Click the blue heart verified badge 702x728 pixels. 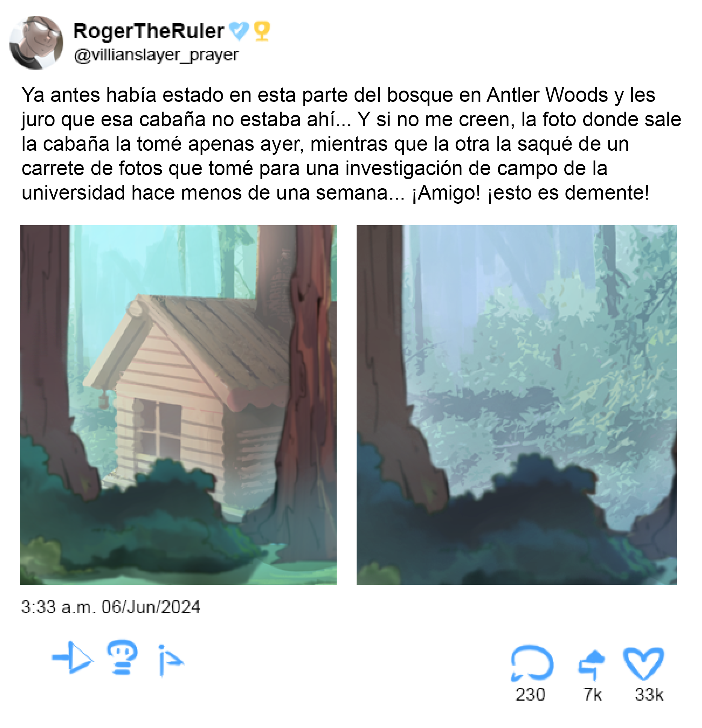tap(239, 31)
